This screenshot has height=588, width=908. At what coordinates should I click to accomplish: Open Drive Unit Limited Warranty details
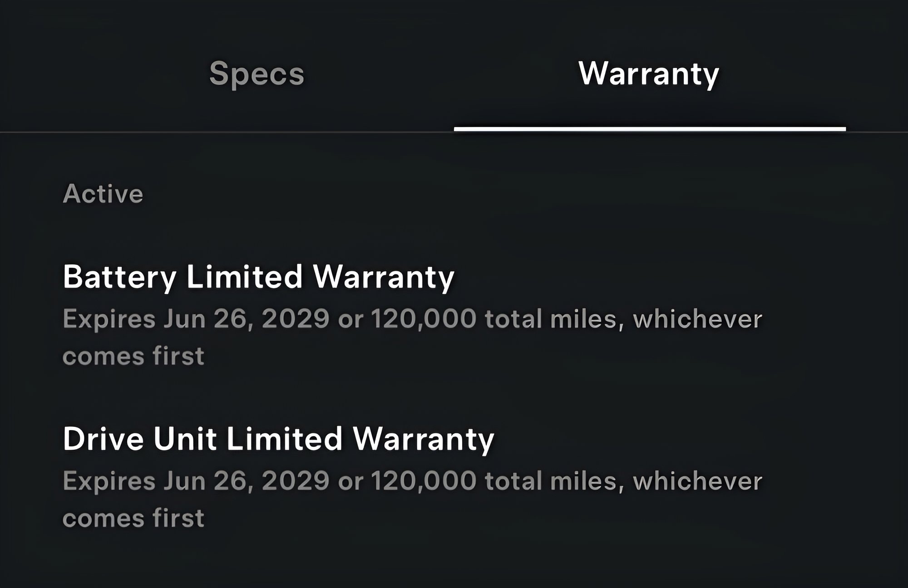point(278,439)
